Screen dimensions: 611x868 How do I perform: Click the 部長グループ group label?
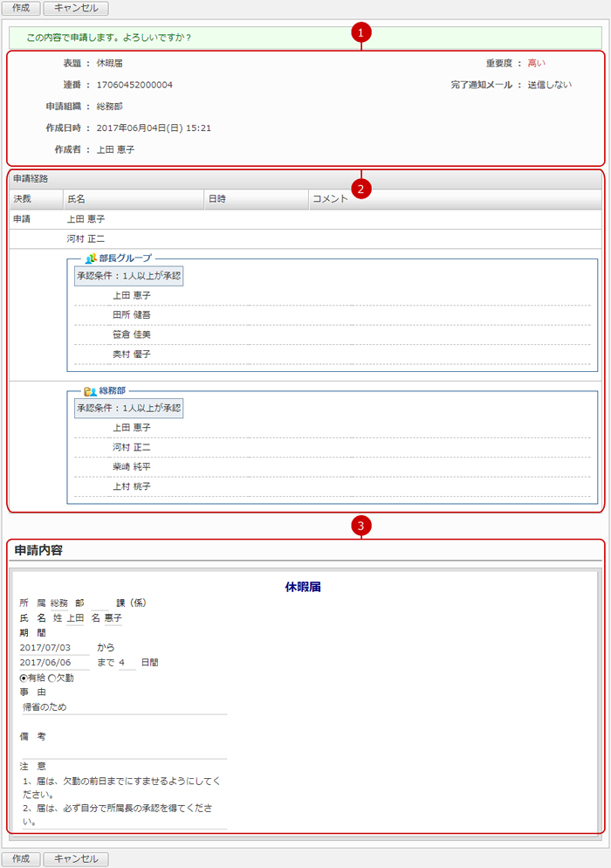[x=125, y=258]
